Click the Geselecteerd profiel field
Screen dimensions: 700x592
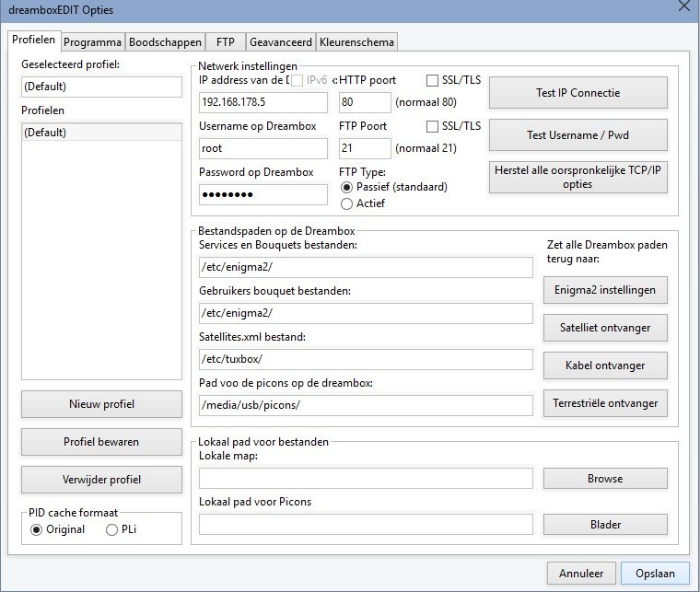point(102,87)
